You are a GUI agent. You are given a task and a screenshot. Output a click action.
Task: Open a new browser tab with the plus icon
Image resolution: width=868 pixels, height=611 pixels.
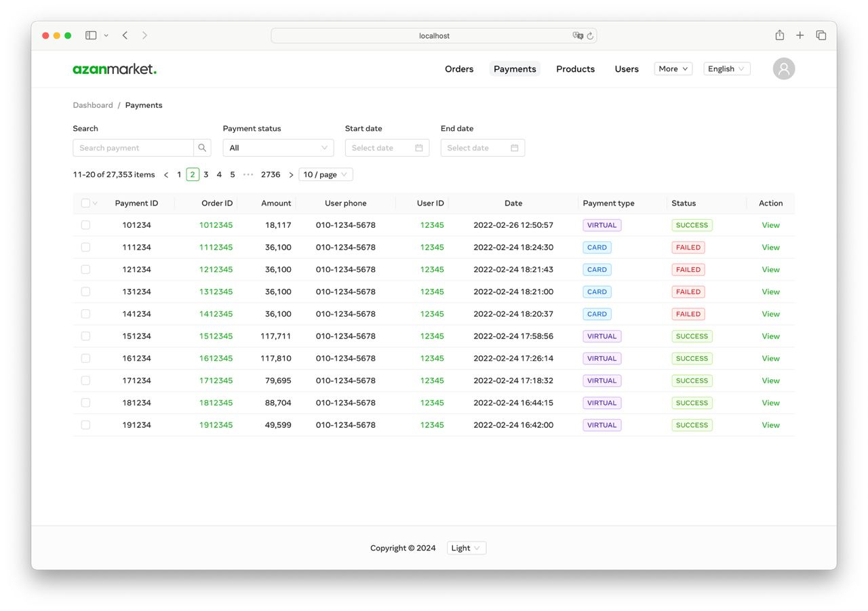800,35
